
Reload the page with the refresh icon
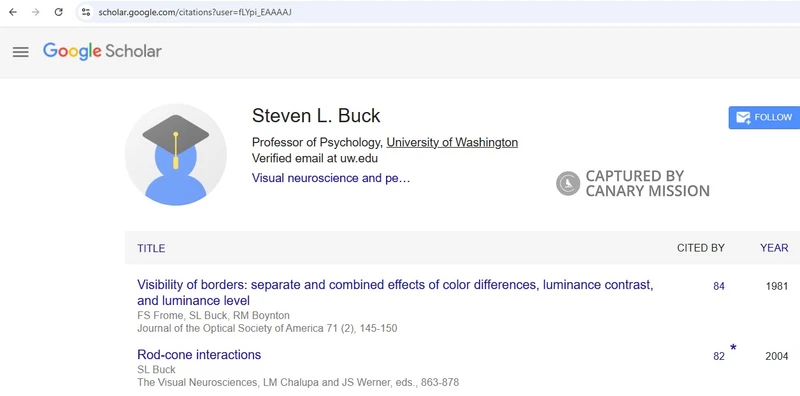(x=58, y=12)
